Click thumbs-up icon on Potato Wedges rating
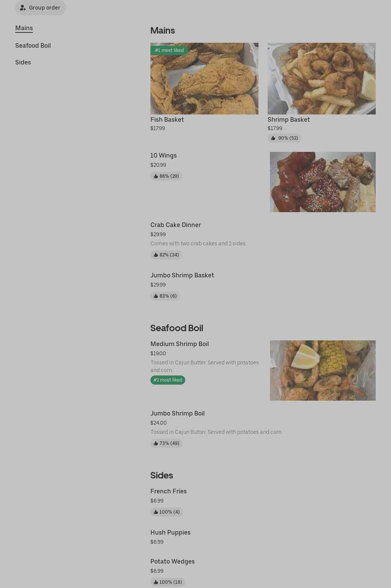This screenshot has width=391, height=588. point(156,582)
